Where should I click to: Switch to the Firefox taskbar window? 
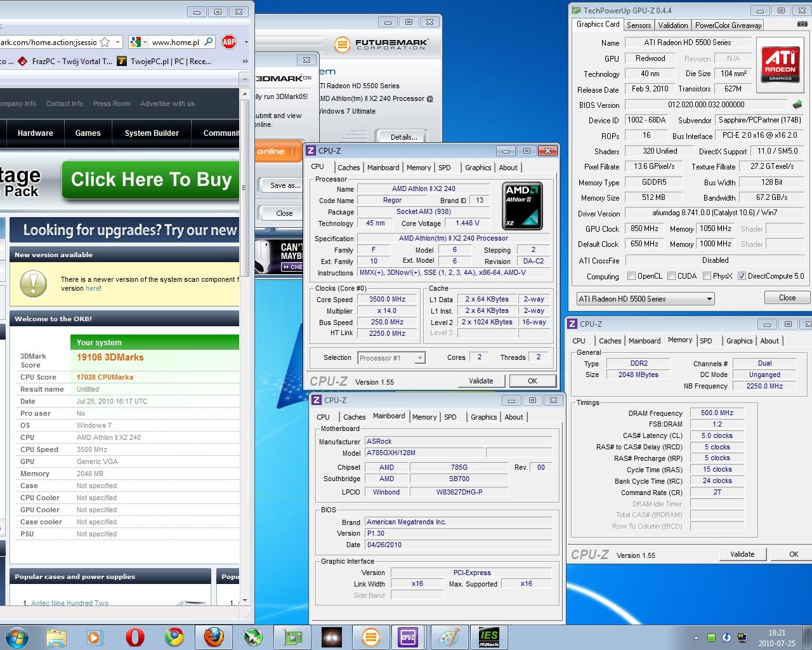coord(214,637)
